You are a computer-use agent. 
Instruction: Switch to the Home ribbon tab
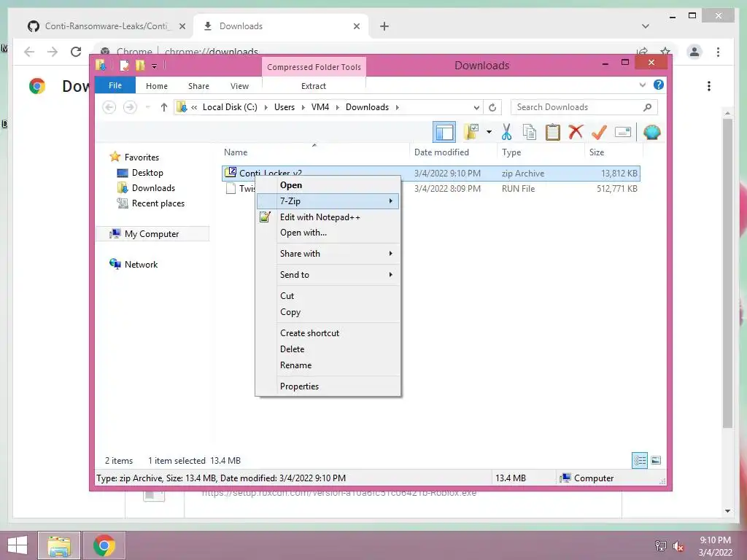[x=157, y=86]
